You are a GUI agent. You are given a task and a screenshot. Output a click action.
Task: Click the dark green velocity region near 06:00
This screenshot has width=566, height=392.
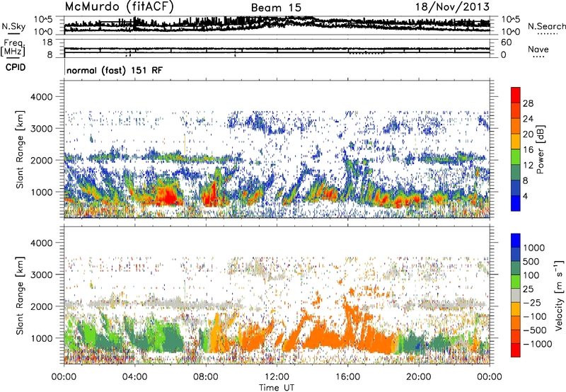click(173, 340)
